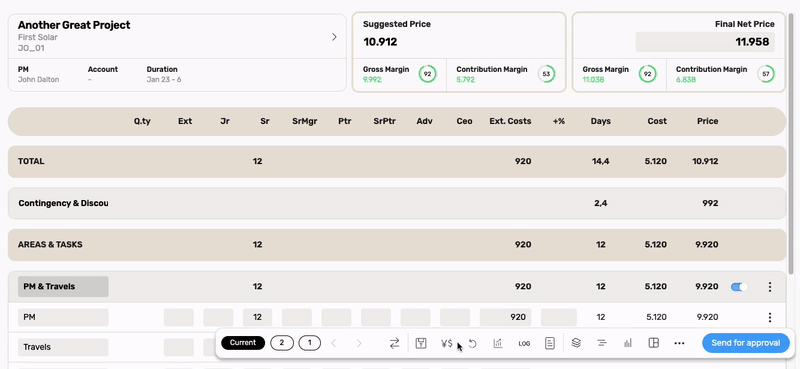Click PM row Jr input field
Screen dimensions: 800x369
218,317
